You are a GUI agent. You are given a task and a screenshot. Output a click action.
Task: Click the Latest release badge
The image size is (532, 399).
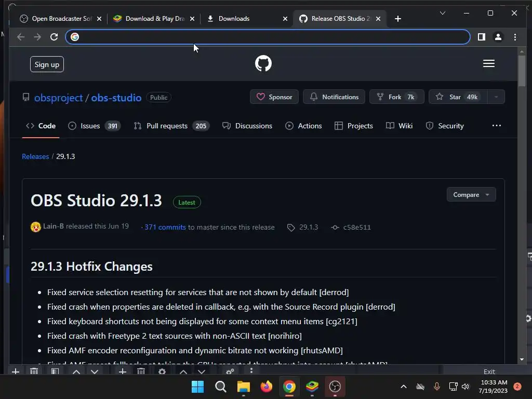click(187, 202)
